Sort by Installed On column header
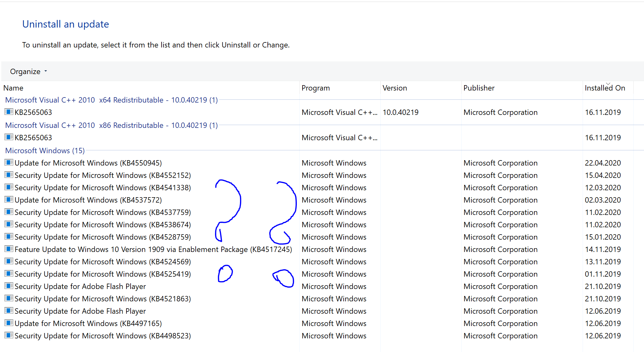The height and width of the screenshot is (352, 644). pos(604,88)
